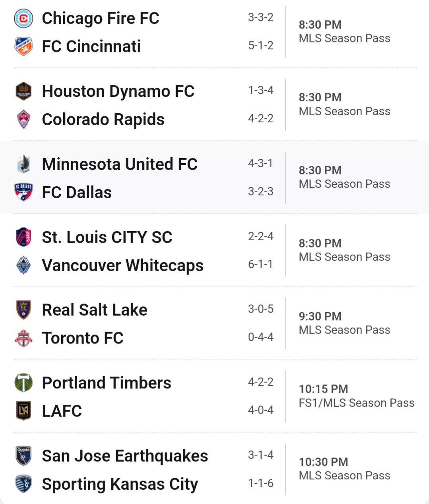Tap the Sporting Kansas City crest

click(23, 484)
